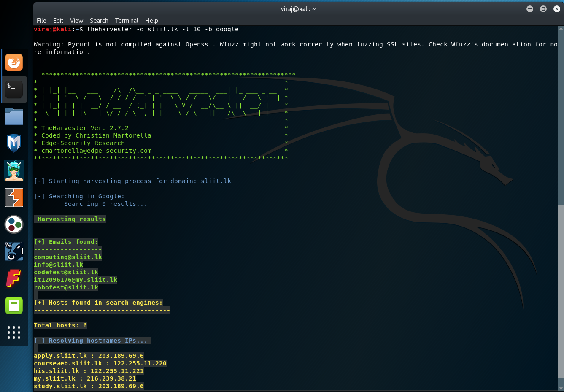
Task: Open Armitage anime-face icon in dock
Action: point(14,170)
